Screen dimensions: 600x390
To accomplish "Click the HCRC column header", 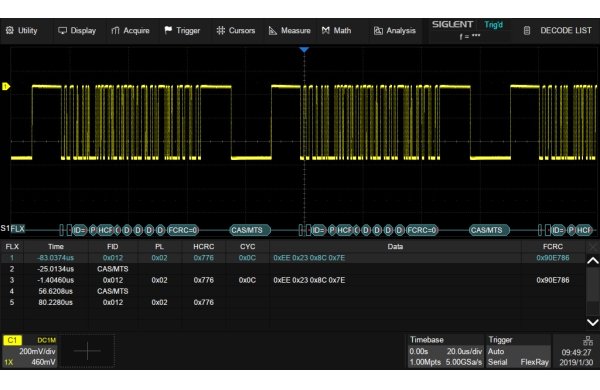I will pyautogui.click(x=204, y=247).
